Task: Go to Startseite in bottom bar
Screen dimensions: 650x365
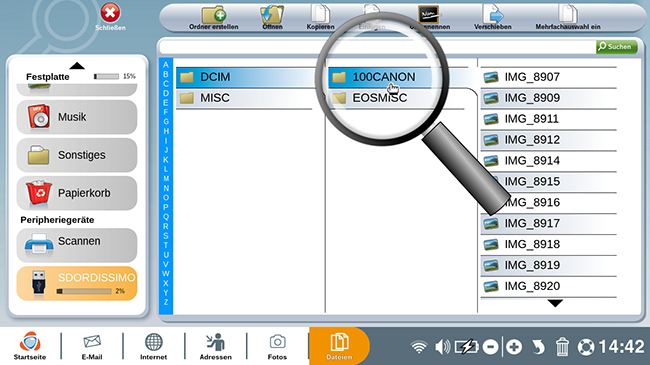Action: click(30, 346)
